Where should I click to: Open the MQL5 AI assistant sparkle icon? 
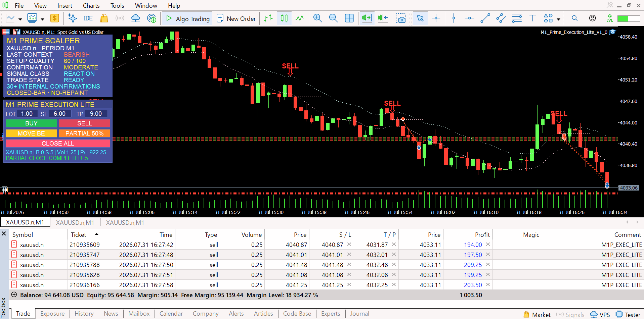(x=72, y=18)
